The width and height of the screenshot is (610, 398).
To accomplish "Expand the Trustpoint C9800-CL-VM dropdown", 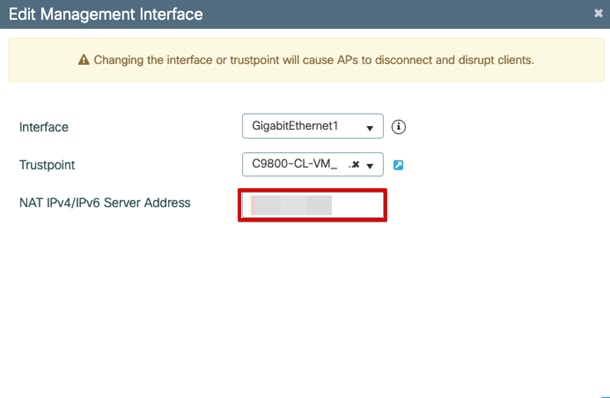I will click(370, 165).
